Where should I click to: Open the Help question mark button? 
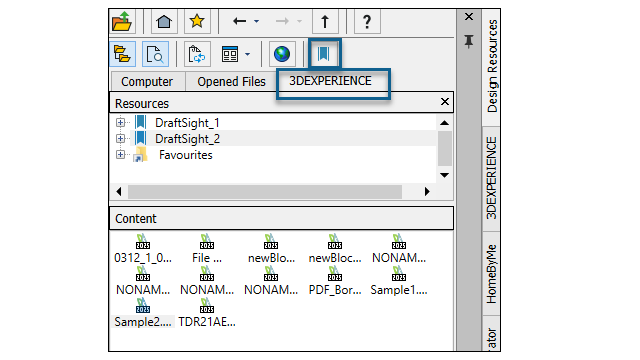click(367, 21)
